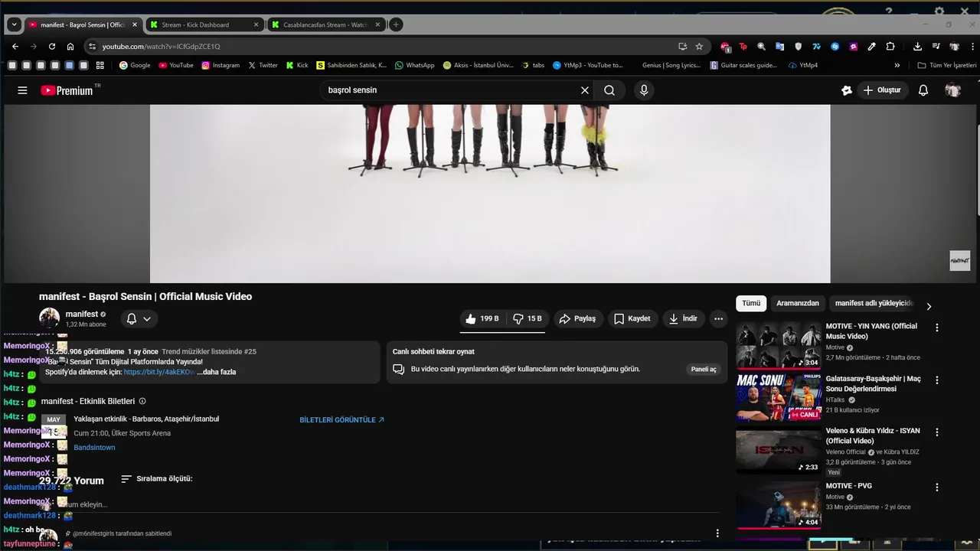
Task: Open Instagram bookmark
Action: pos(220,65)
